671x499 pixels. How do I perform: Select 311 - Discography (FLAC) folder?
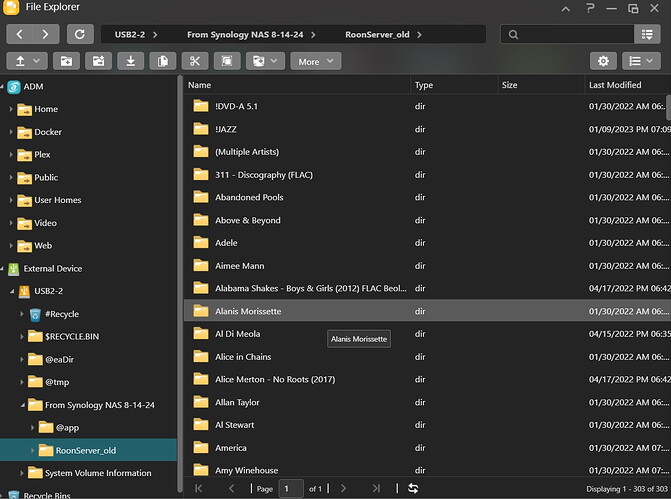(425, 175)
